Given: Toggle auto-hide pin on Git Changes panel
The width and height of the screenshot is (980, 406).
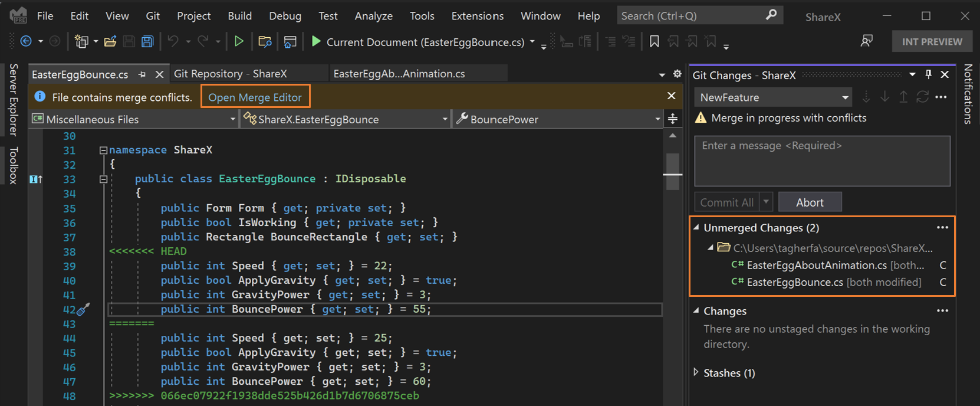Looking at the screenshot, I should (x=929, y=74).
